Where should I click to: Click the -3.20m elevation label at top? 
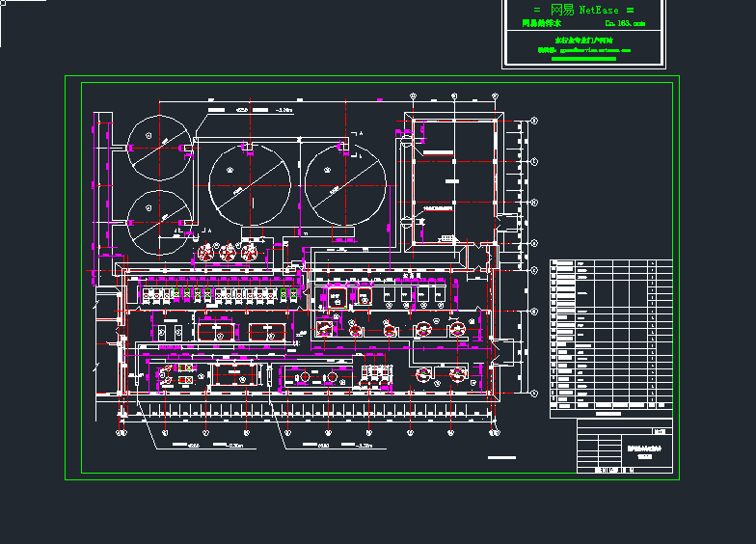283,112
